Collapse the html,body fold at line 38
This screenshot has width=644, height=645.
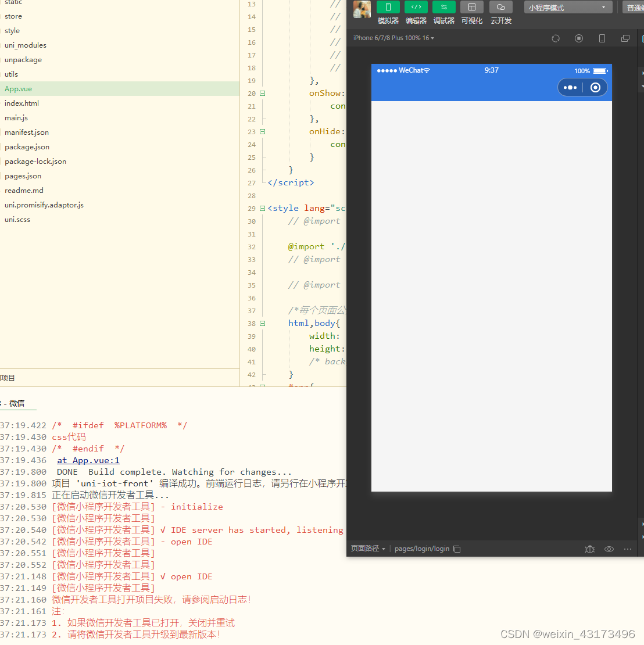(x=262, y=323)
